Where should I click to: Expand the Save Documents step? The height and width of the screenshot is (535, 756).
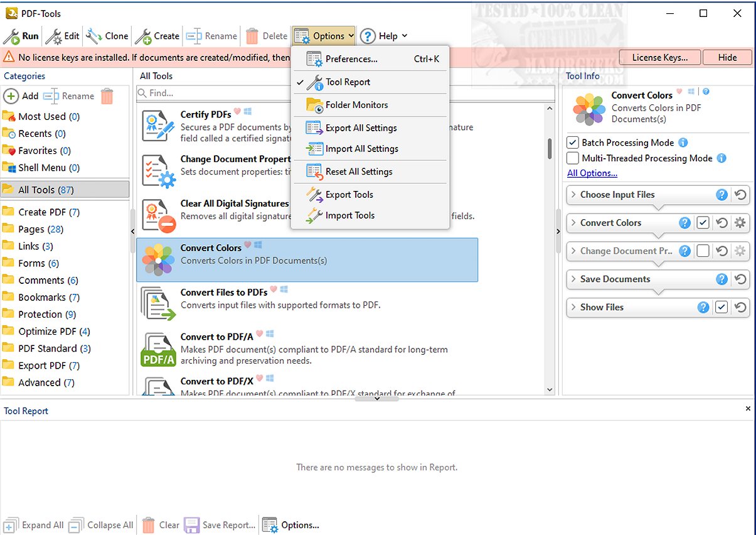tap(573, 279)
